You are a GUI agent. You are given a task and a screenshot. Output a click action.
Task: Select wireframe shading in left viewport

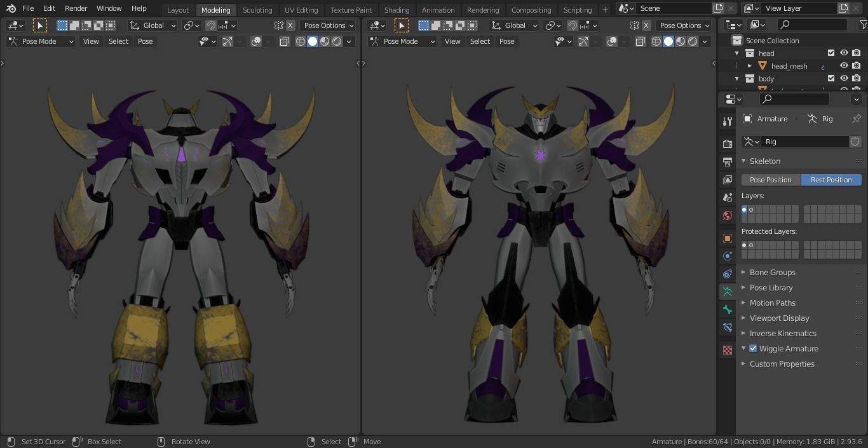tap(300, 41)
